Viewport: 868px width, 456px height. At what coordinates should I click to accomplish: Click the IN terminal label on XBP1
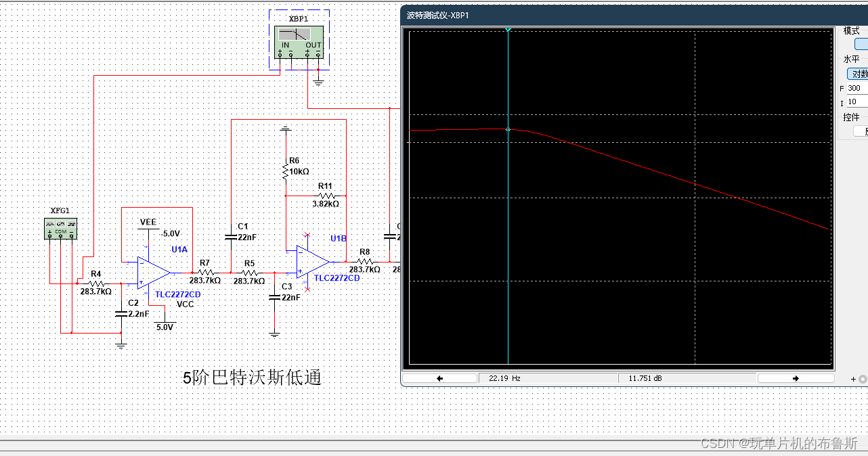[286, 45]
